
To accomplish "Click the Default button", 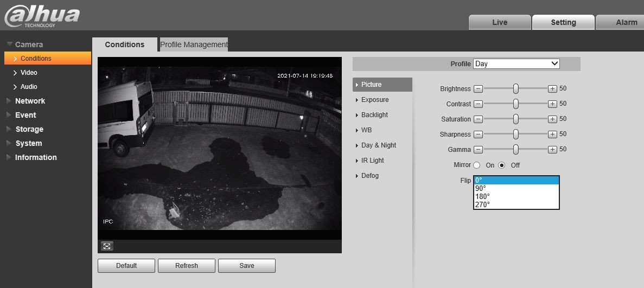I will tap(126, 265).
